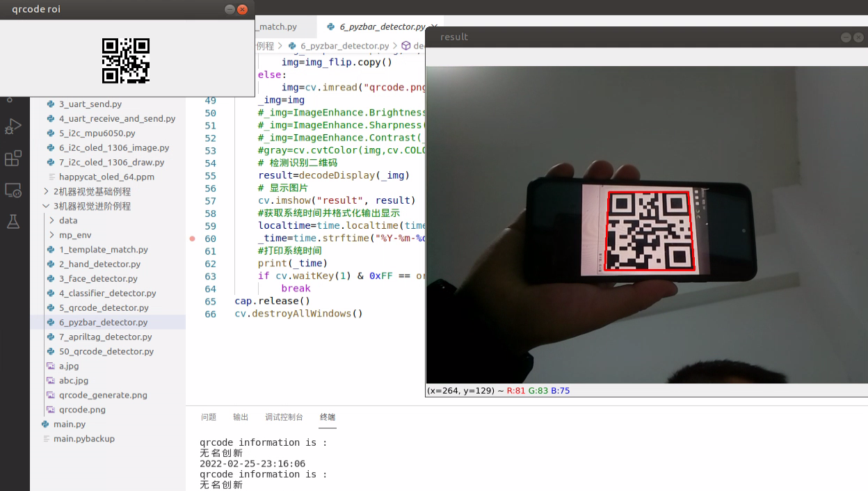
Task: Open qrcode_generate.png file
Action: point(103,396)
